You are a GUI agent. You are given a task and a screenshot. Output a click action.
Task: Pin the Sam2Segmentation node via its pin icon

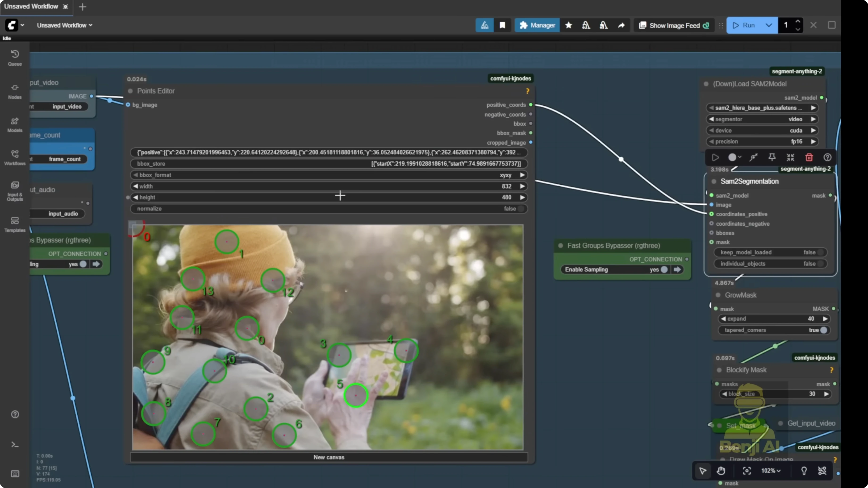[772, 157]
